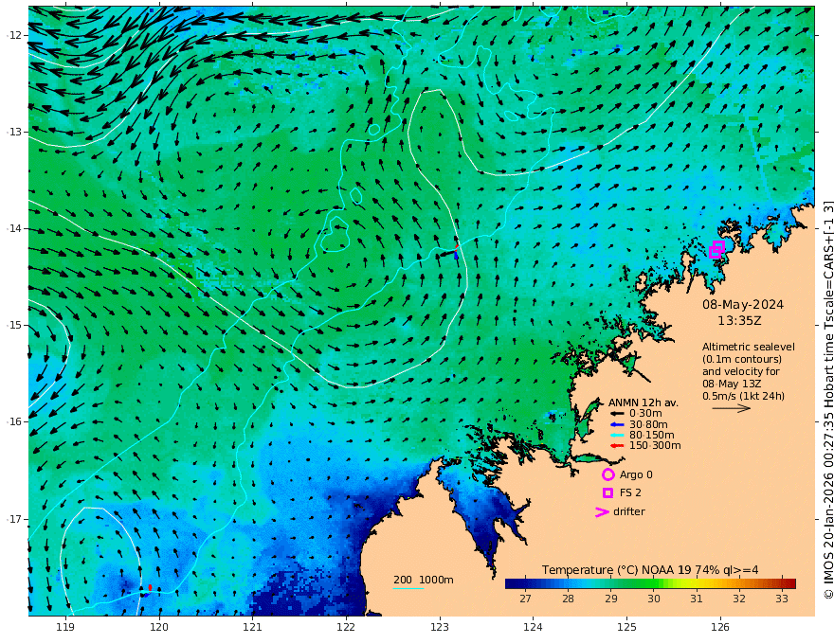This screenshot has width=834, height=644.
Task: Click the '200 1000m' isobath label
Action: tap(424, 580)
